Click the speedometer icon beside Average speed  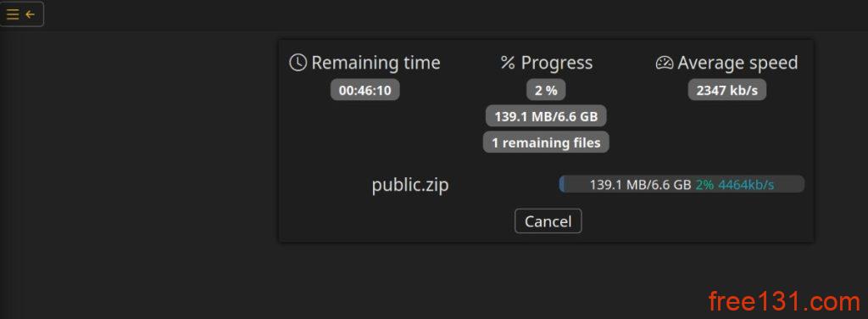point(665,63)
